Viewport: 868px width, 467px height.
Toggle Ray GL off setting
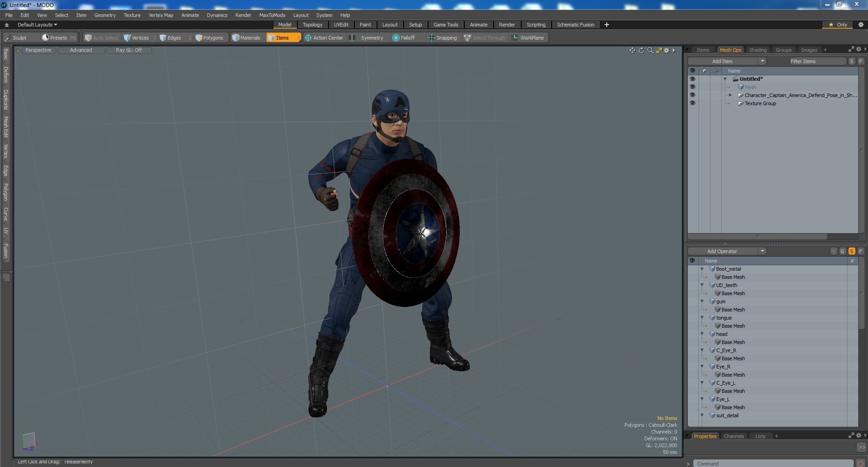click(x=129, y=50)
